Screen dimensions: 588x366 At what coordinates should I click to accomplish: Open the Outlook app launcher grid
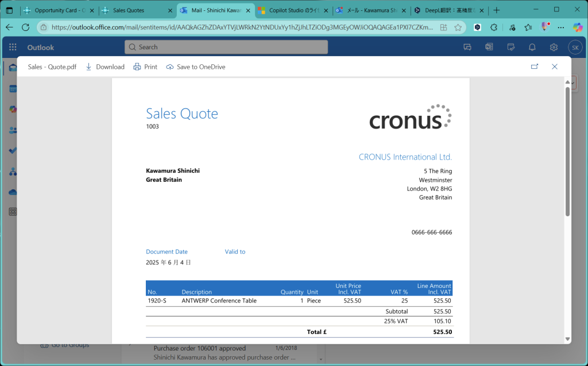(13, 47)
